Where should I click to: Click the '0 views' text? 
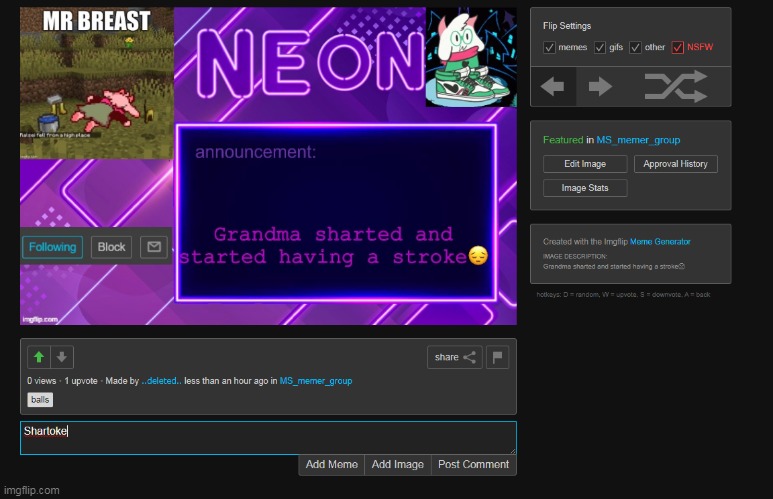[x=42, y=381]
